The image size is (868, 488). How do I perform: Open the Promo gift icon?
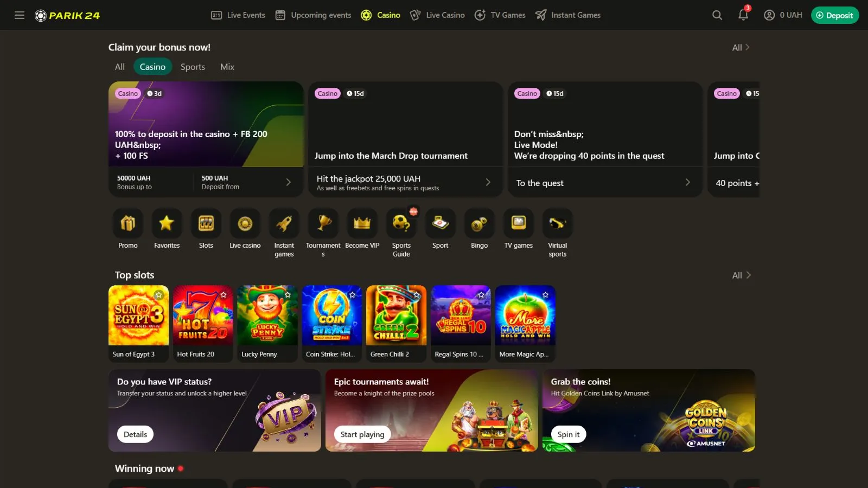click(128, 223)
